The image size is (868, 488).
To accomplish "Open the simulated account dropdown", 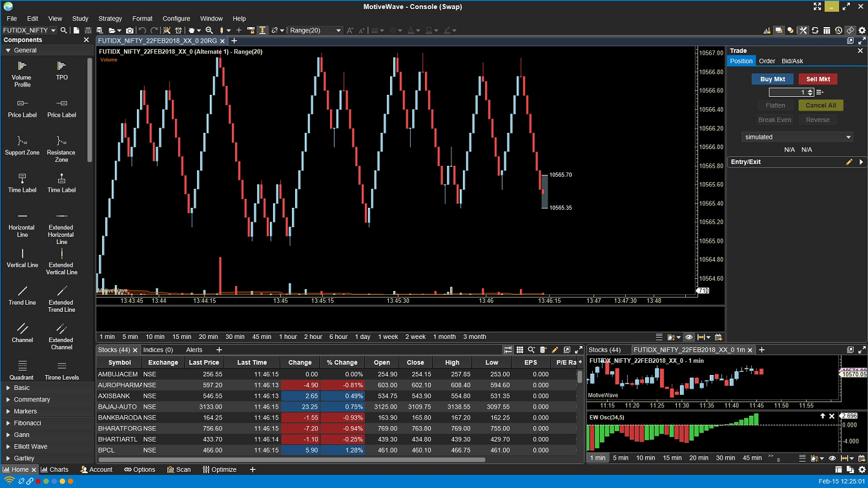I will [798, 137].
